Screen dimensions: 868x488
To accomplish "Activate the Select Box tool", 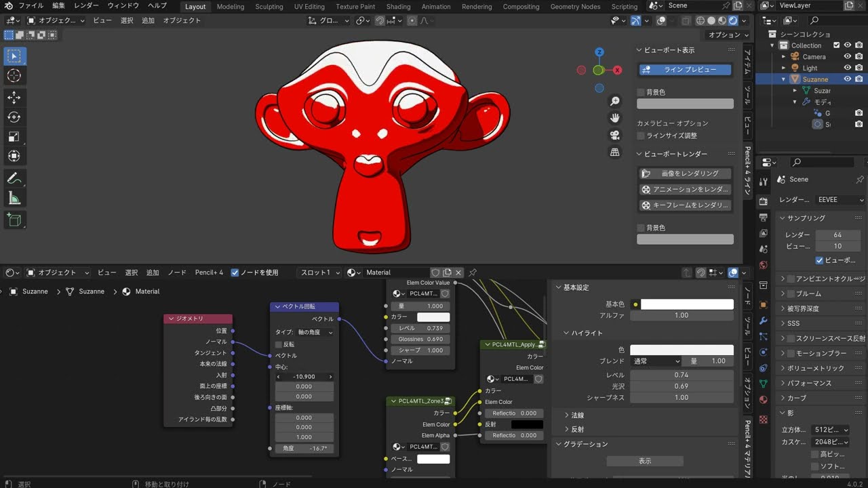I will [14, 56].
